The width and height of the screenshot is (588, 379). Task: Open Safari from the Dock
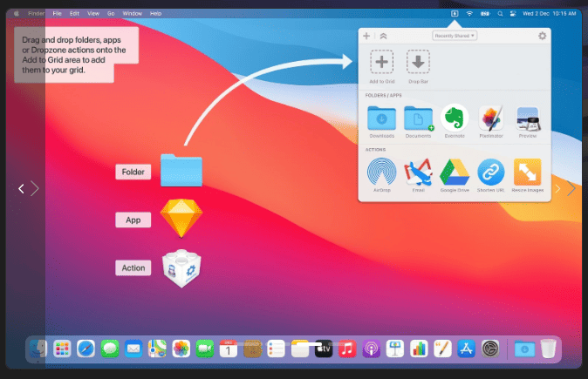pos(85,349)
